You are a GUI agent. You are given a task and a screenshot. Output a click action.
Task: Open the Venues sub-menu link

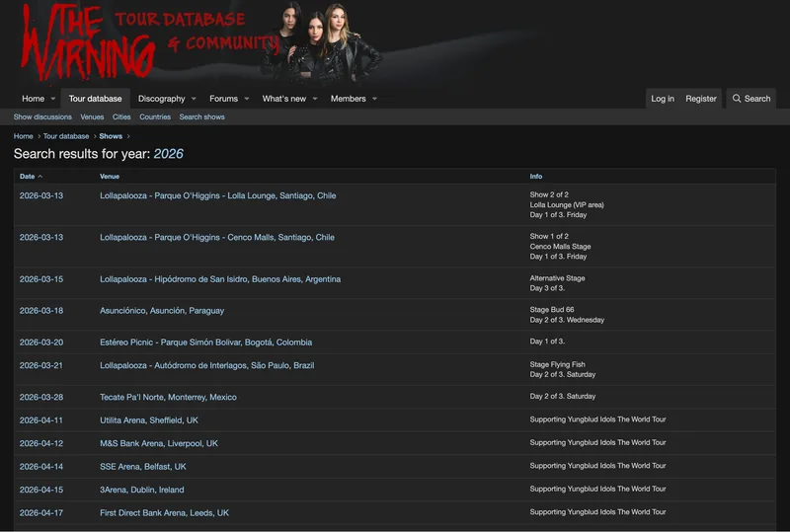(92, 116)
